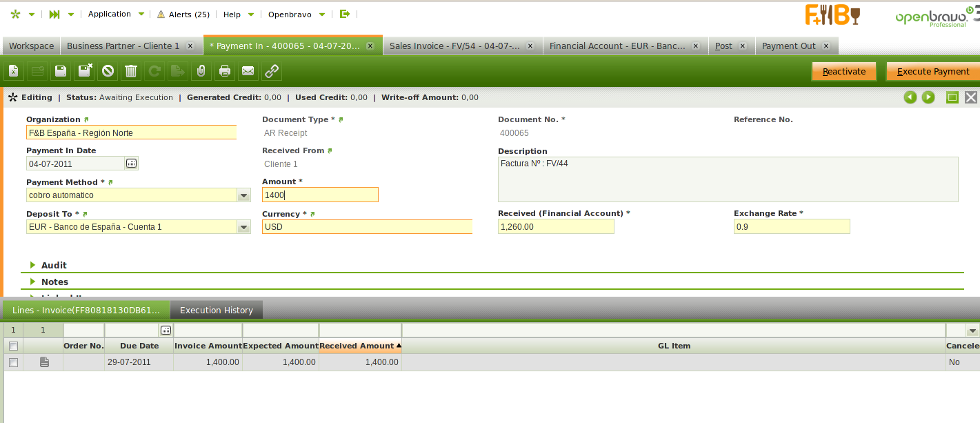Expand the Payment Method dropdown arrow
The height and width of the screenshot is (423, 980).
[243, 195]
